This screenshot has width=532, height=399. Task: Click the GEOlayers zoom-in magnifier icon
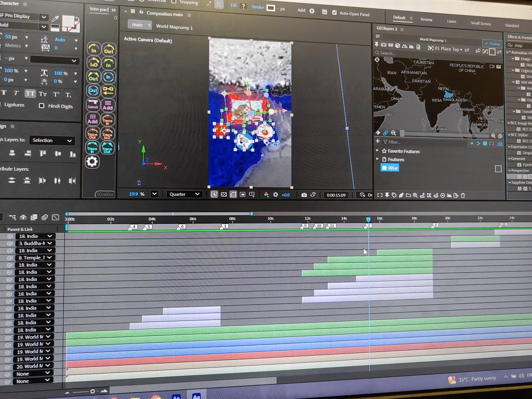[493, 136]
